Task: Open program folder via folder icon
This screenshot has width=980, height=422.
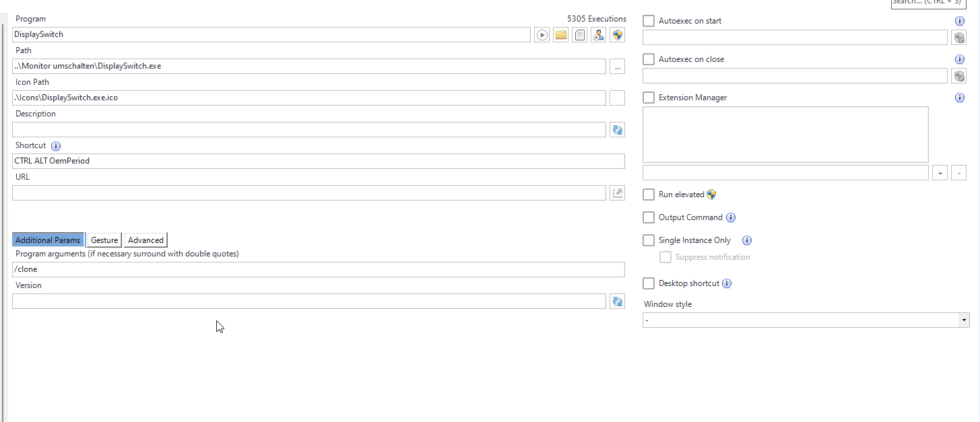Action: click(x=561, y=35)
